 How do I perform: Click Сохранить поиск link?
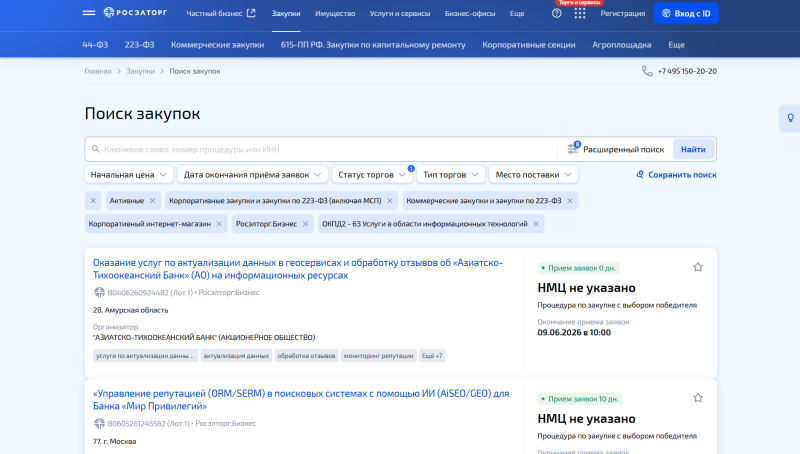pos(682,174)
